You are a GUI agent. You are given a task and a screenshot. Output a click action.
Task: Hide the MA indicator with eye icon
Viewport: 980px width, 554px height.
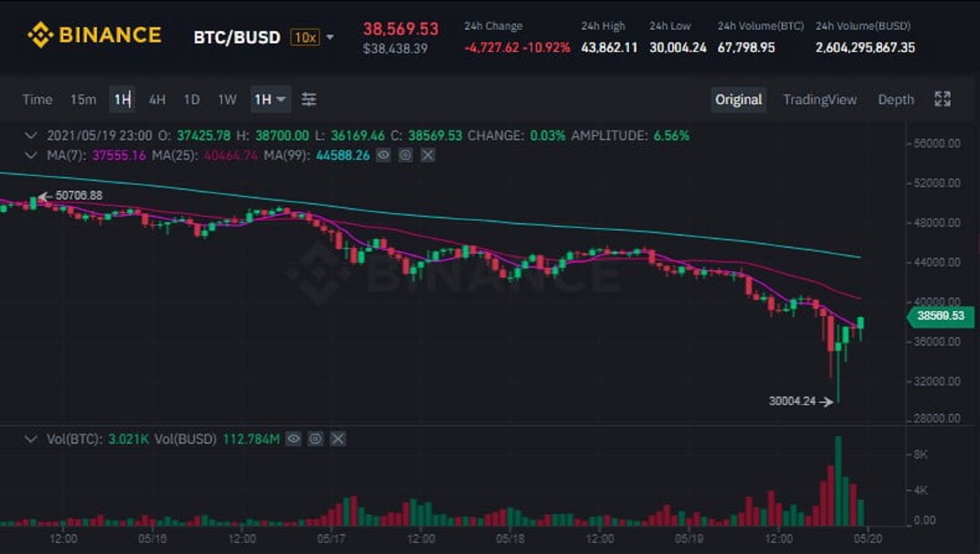tap(383, 155)
